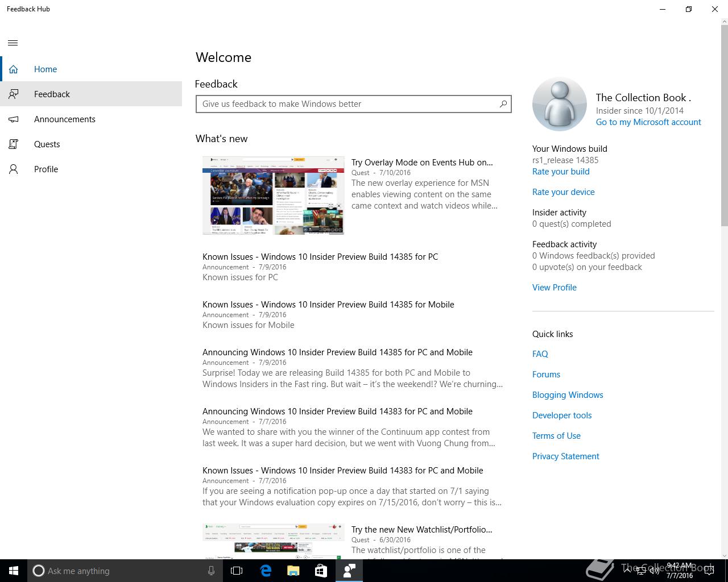Image resolution: width=728 pixels, height=582 pixels.
Task: Click the Quests scroll icon
Action: tap(13, 144)
